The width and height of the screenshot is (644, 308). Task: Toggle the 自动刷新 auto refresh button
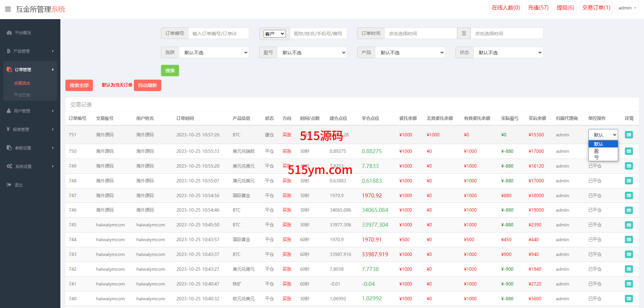(x=147, y=85)
